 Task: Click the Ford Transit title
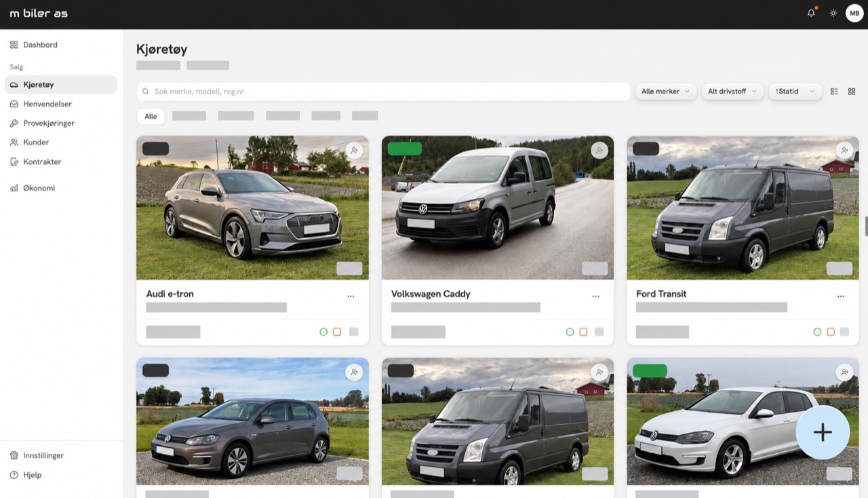pos(661,294)
